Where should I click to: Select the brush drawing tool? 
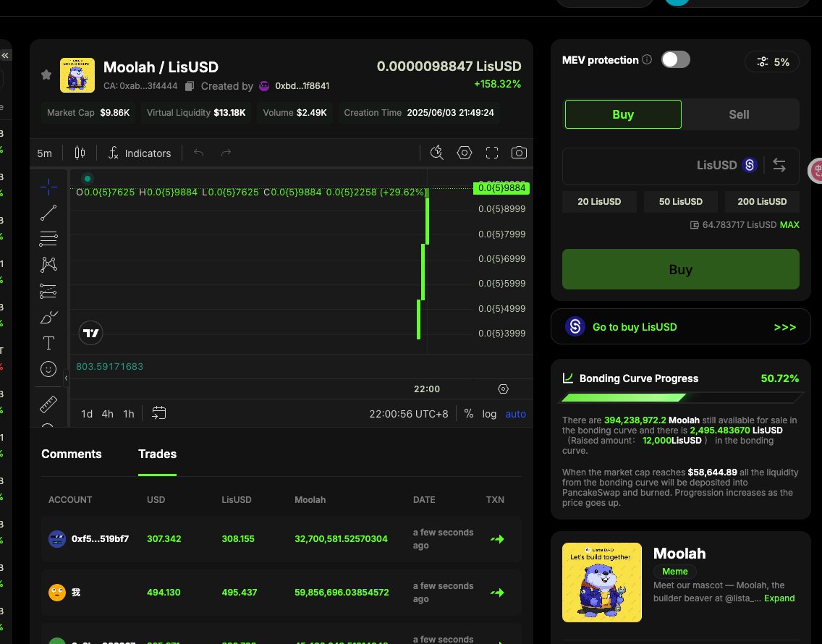[x=48, y=317]
